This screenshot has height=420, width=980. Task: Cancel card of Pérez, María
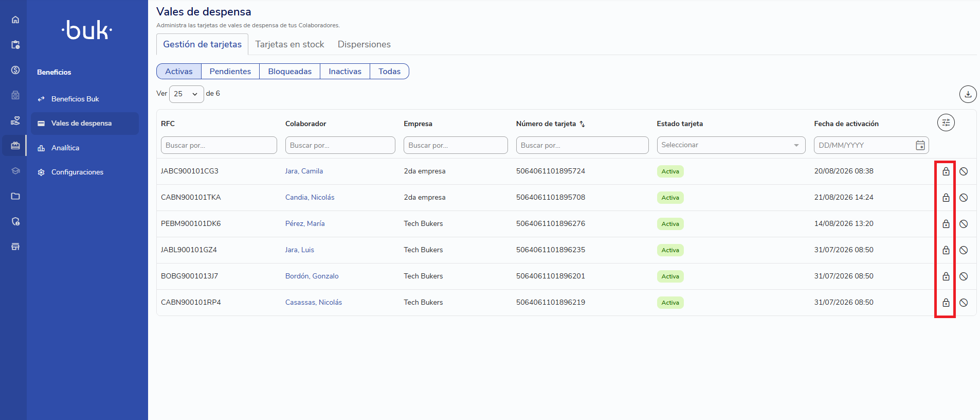point(964,224)
